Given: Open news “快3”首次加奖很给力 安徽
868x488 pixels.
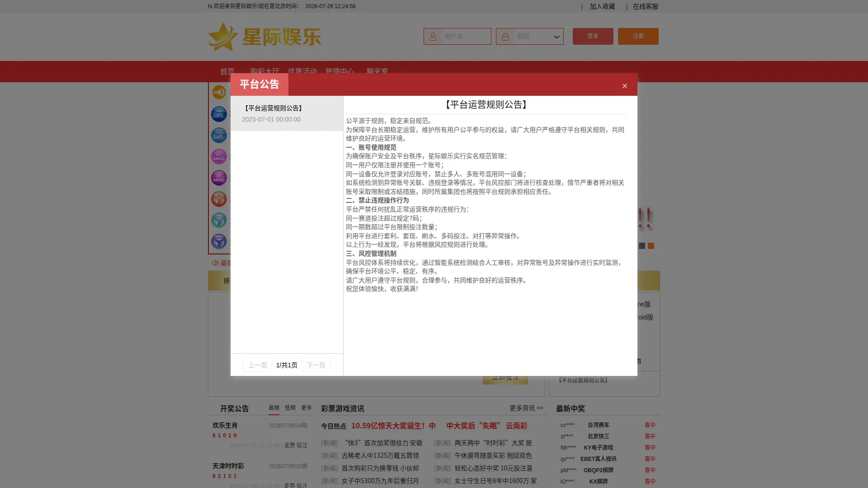Looking at the screenshot, I should pyautogui.click(x=383, y=443).
